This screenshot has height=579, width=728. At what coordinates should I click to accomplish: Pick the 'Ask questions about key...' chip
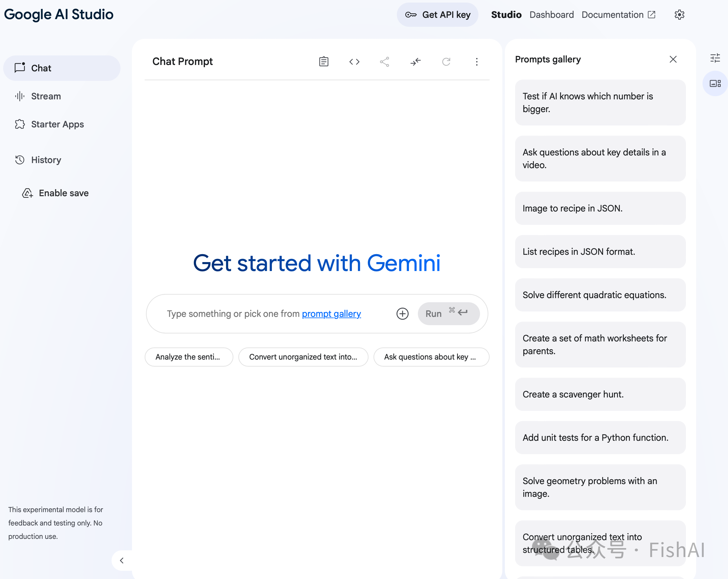click(431, 357)
